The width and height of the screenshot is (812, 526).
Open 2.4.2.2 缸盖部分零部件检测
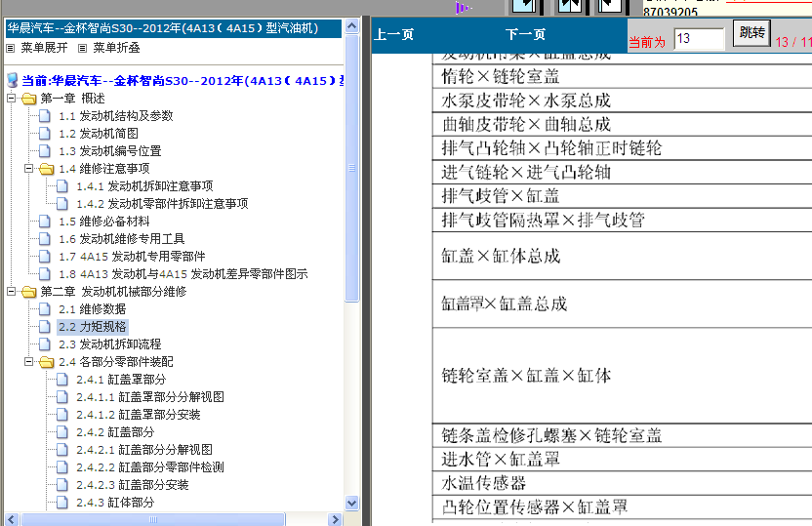[x=150, y=468]
